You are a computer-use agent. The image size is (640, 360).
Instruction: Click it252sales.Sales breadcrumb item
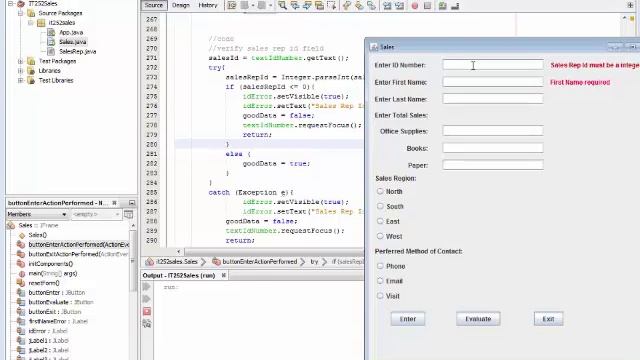pos(172,262)
